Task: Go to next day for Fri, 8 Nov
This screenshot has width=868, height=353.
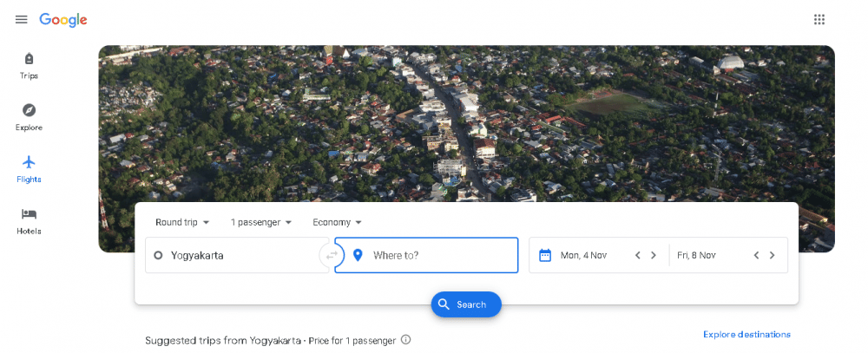Action: [x=772, y=255]
